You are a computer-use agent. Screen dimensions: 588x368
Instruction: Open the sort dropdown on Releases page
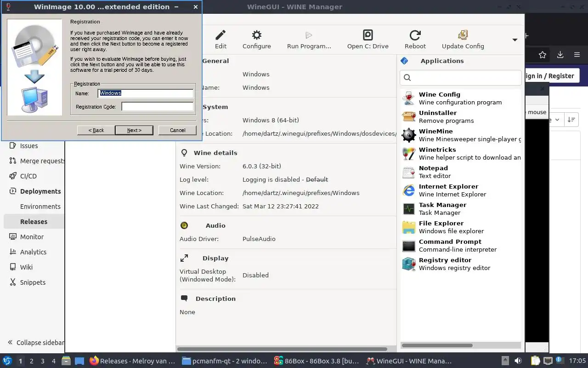[x=556, y=120]
